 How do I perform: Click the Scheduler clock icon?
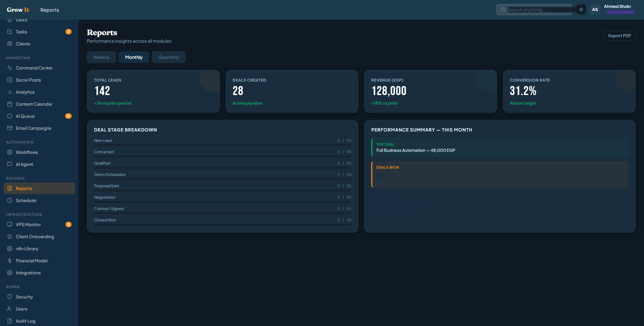(10, 200)
